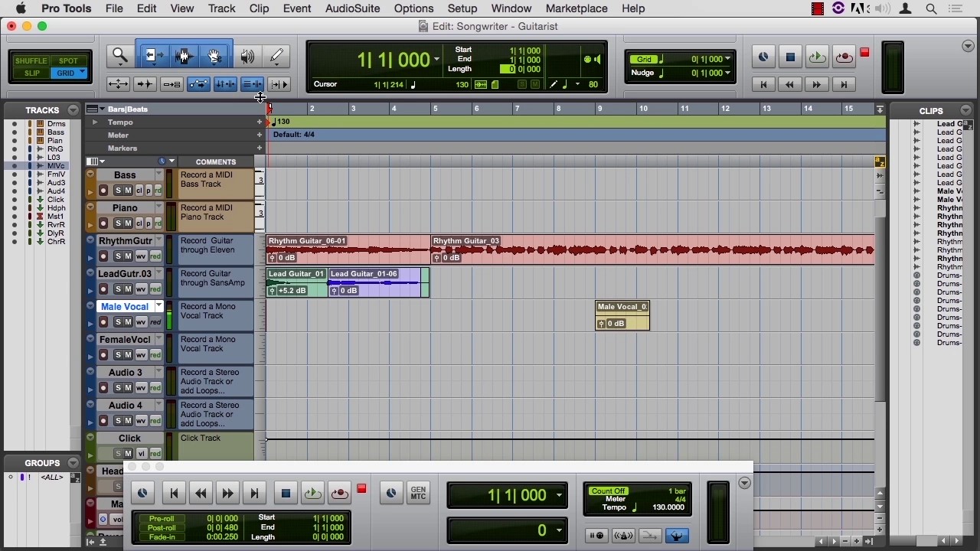The height and width of the screenshot is (551, 980).
Task: Toggle Tab to Transients button
Action: pos(145,84)
